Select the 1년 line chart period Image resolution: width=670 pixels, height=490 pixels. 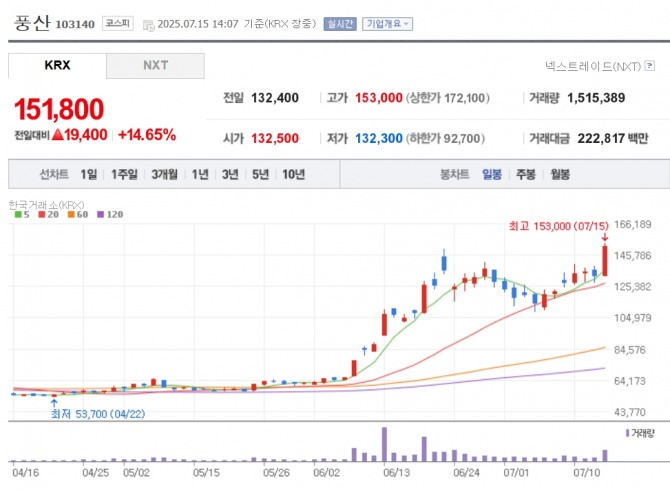coord(200,174)
